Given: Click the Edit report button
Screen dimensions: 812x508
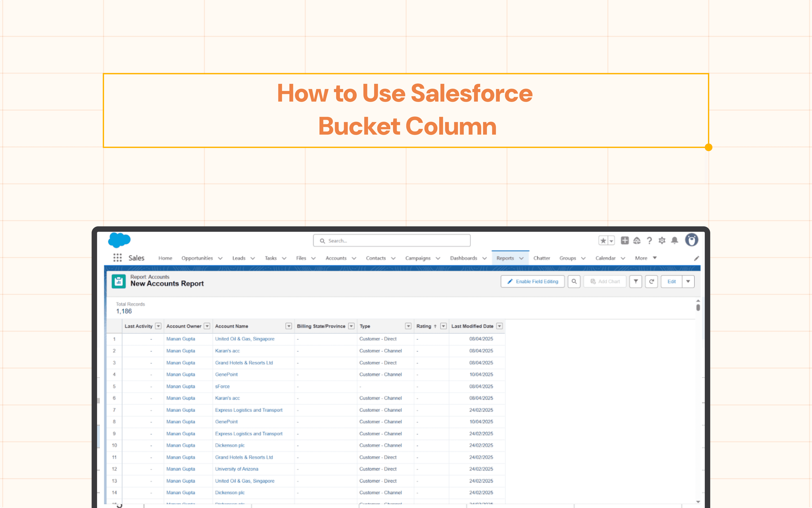Looking at the screenshot, I should (x=671, y=282).
